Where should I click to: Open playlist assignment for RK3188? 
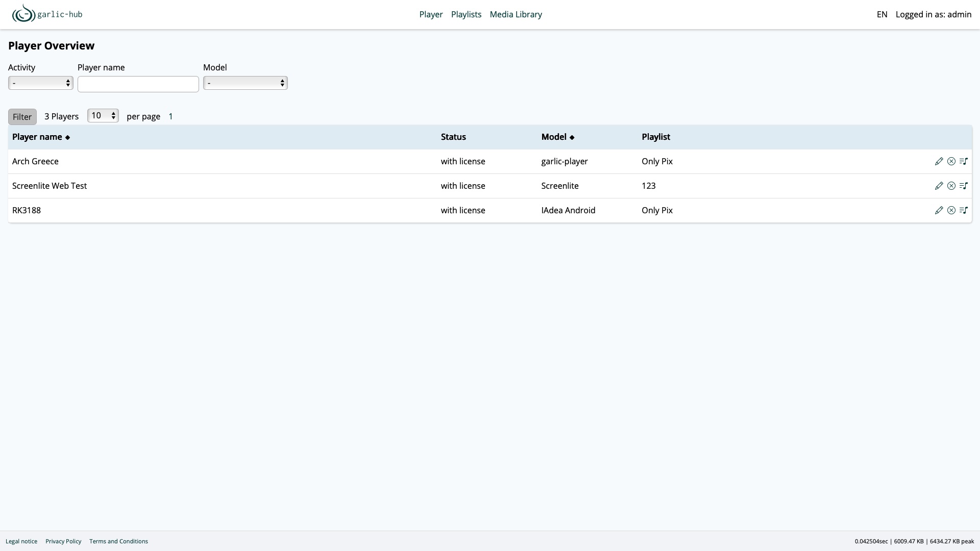pyautogui.click(x=963, y=210)
